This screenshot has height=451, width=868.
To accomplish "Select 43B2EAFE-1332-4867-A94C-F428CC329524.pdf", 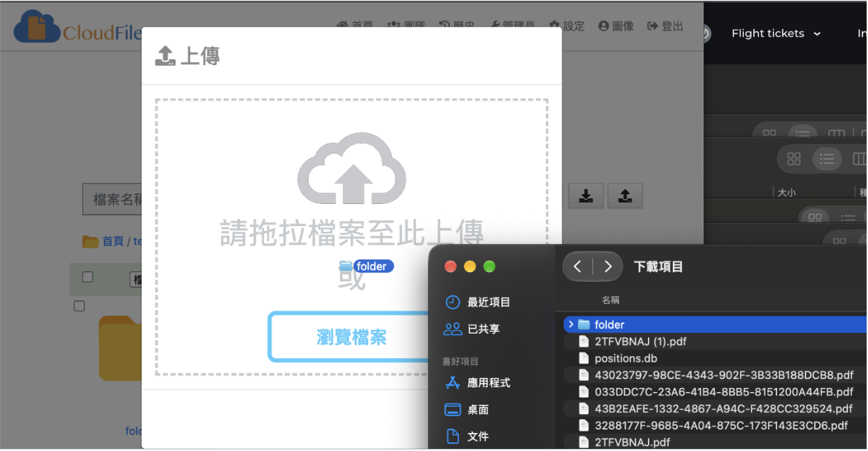I will click(715, 408).
